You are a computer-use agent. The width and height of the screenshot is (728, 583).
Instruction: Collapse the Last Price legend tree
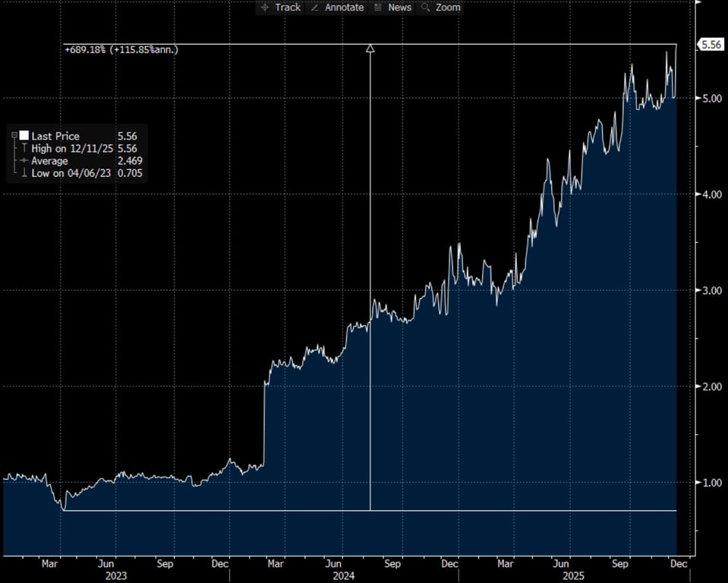pos(14,135)
